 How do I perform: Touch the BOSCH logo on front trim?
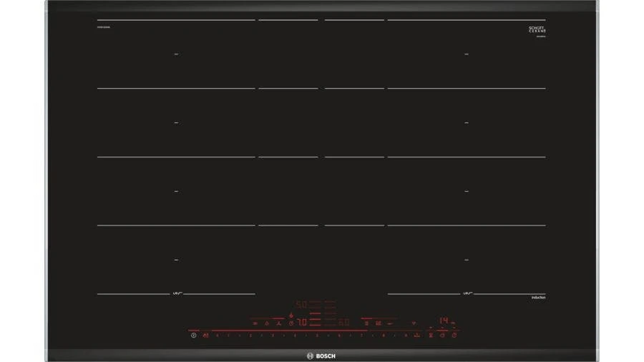(x=321, y=356)
